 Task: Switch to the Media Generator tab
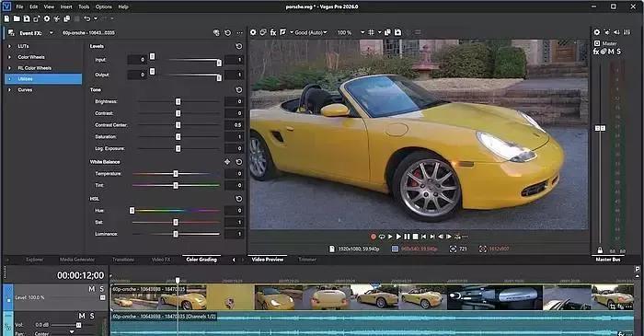[x=76, y=260]
